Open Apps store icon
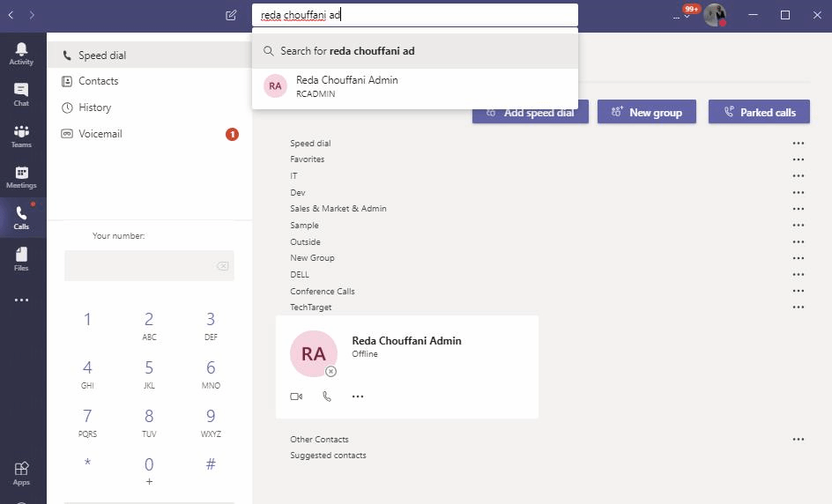 point(21,473)
